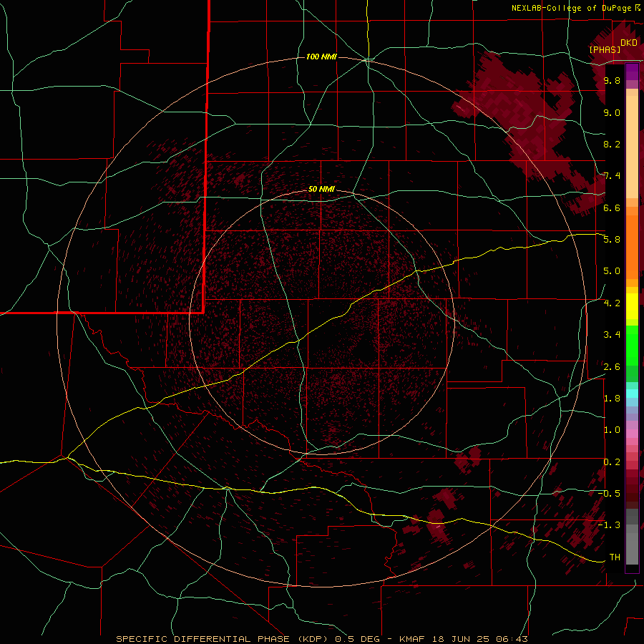The height and width of the screenshot is (644, 644).
Task: Click the TH threshold label on the scale
Action: coord(615,557)
